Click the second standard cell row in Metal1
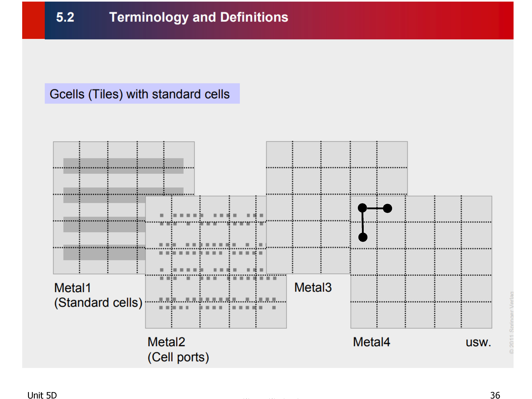532x399 pixels. pos(123,195)
